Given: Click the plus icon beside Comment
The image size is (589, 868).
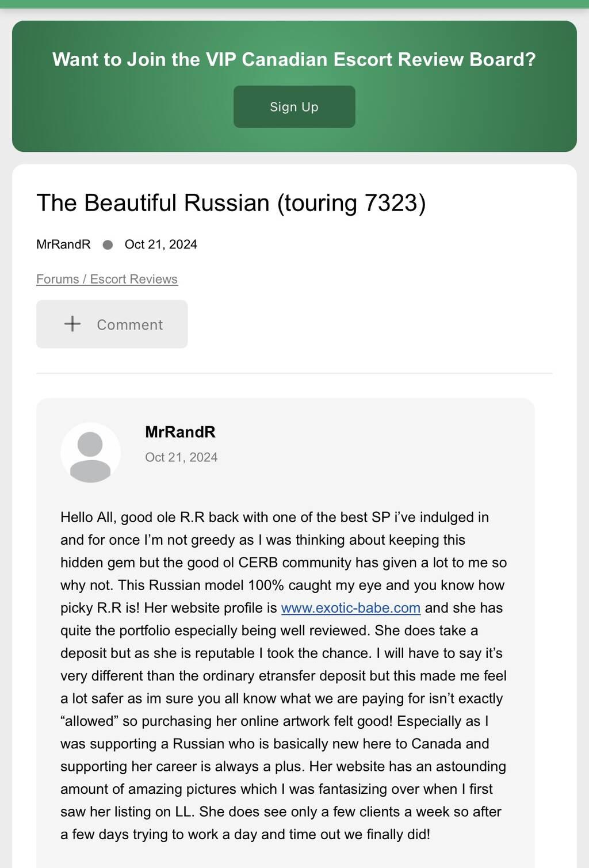Looking at the screenshot, I should [72, 324].
